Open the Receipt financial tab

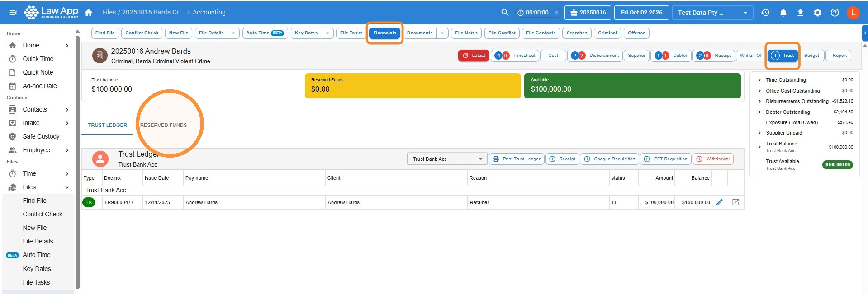713,56
